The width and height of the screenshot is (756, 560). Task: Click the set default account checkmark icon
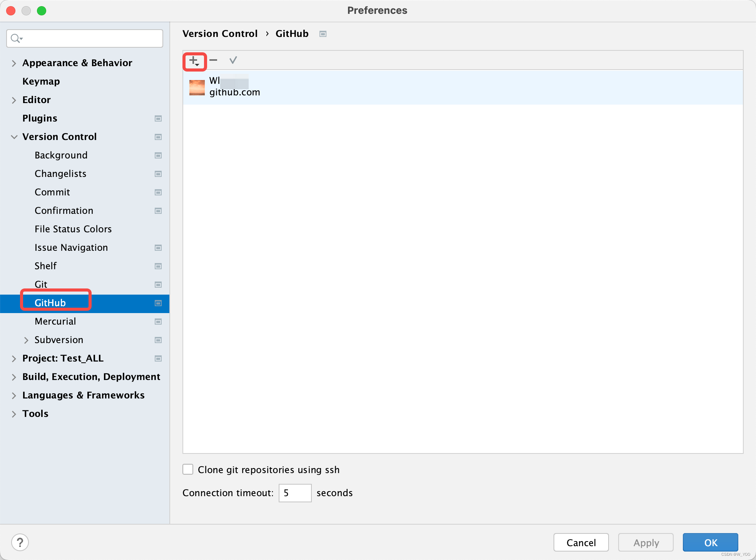(x=233, y=60)
